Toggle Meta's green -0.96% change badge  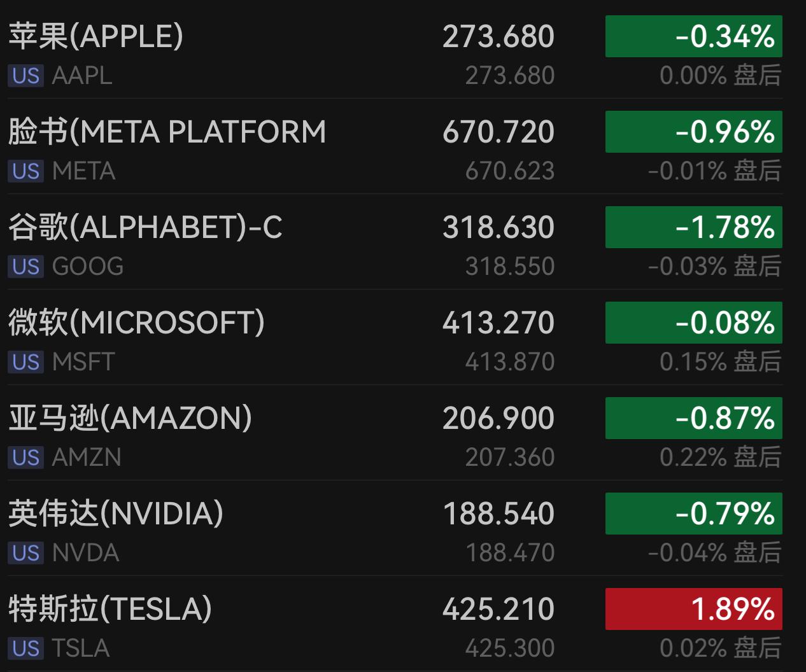tap(693, 132)
